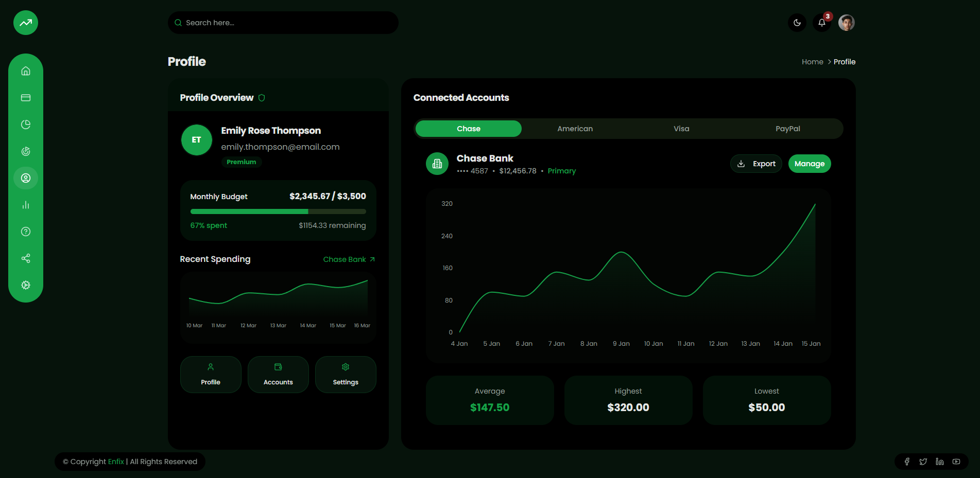Click the Primary label under Chase Bank

pyautogui.click(x=562, y=171)
